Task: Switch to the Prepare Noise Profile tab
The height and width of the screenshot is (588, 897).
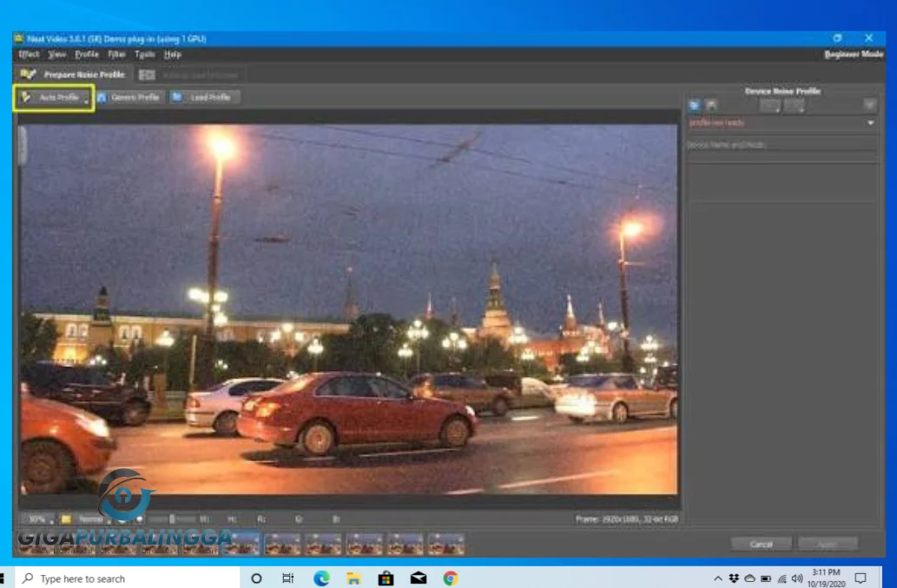Action: (x=73, y=75)
